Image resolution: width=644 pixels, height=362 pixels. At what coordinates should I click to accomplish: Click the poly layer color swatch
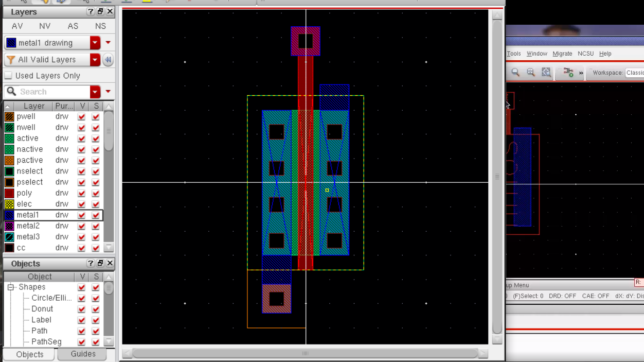click(x=9, y=193)
